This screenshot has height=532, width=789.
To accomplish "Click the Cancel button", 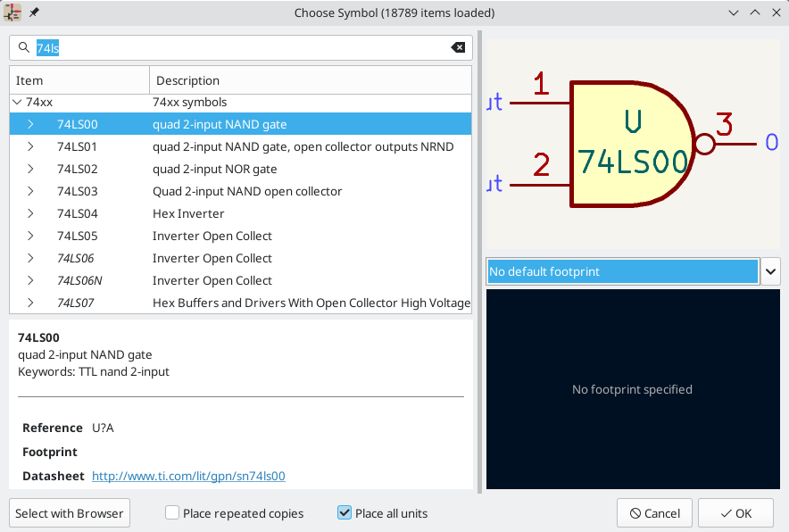I will [x=654, y=512].
